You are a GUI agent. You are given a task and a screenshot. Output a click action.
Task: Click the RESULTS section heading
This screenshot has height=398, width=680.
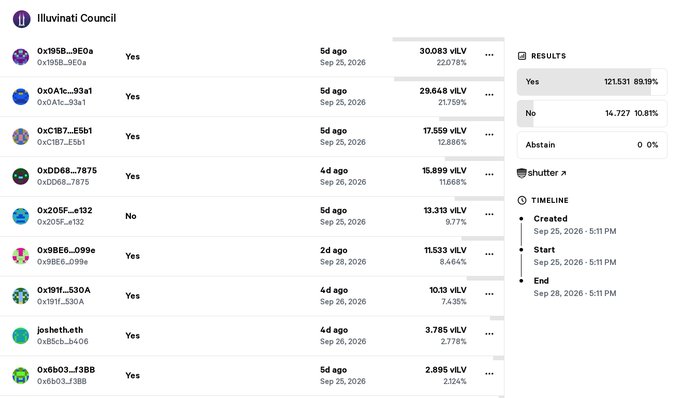pos(548,56)
